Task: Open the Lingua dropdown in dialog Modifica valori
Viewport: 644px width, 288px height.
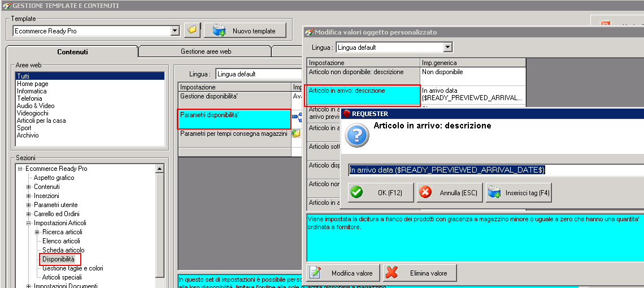Action: 447,48
